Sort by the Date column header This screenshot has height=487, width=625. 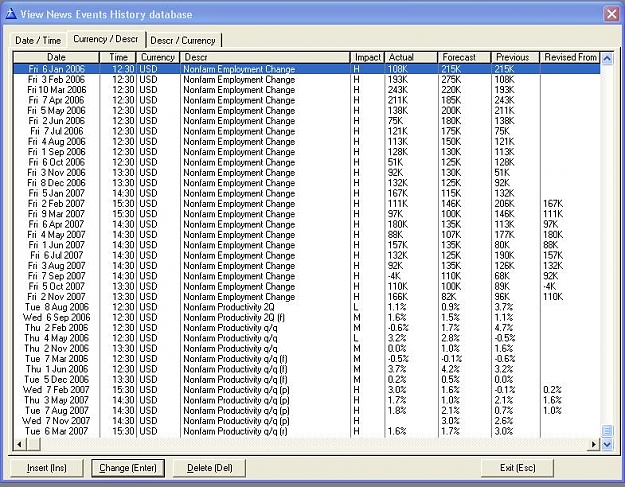(x=56, y=57)
